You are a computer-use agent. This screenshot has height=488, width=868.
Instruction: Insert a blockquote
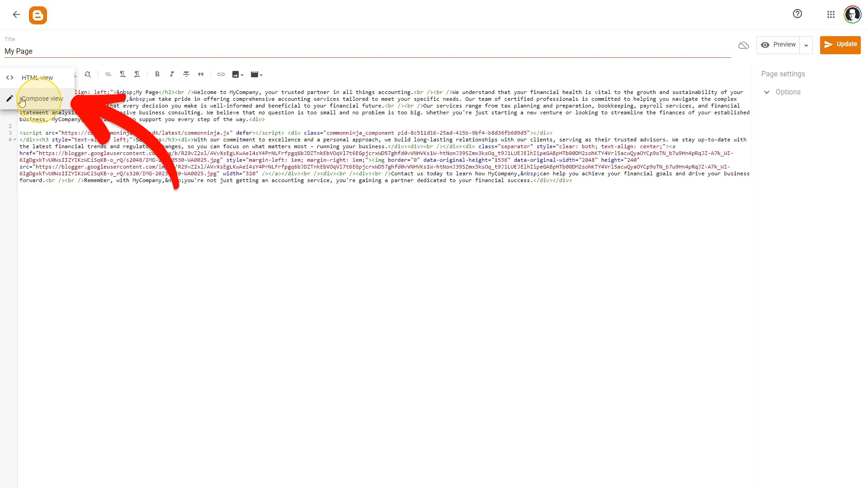pos(201,75)
